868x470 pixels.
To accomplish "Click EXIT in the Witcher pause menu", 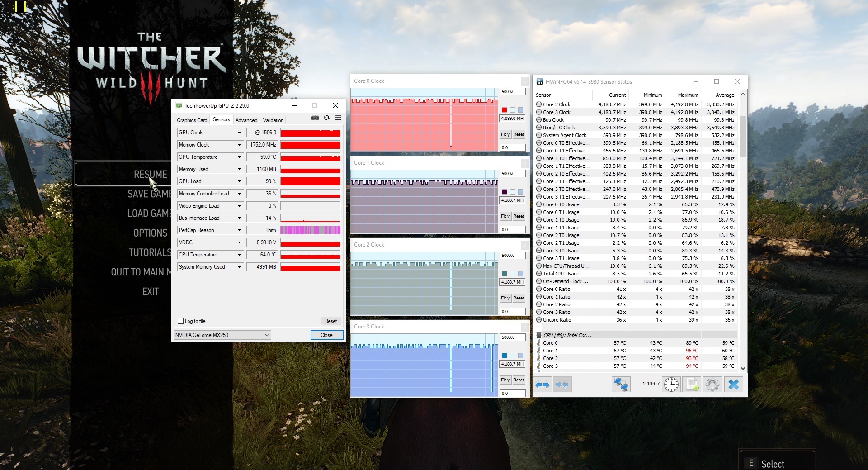I will (150, 292).
